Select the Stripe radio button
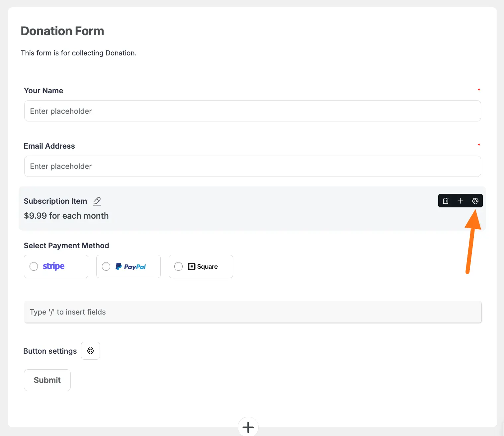Image resolution: width=504 pixels, height=436 pixels. (x=34, y=266)
